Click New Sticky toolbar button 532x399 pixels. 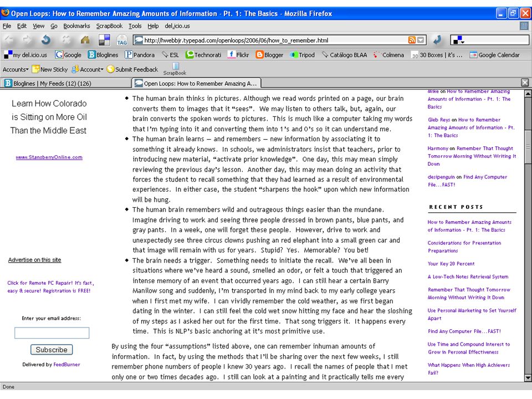50,69
